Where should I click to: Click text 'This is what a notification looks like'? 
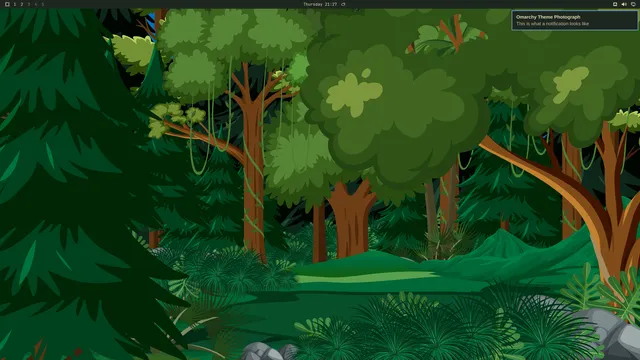pos(552,24)
